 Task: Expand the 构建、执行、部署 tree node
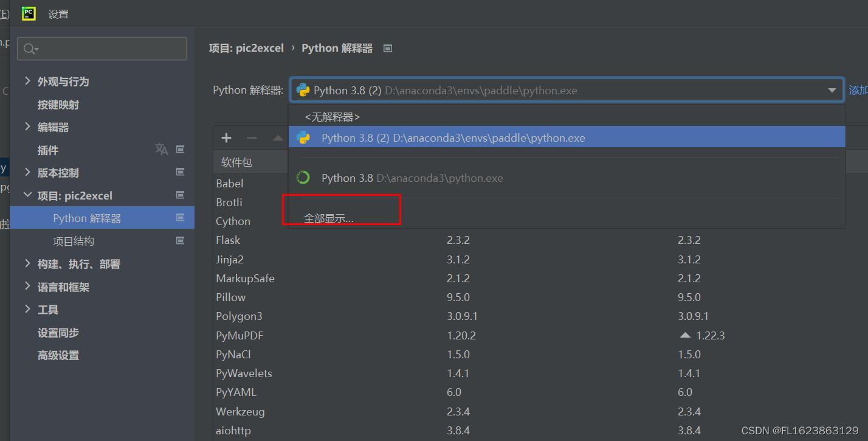[27, 263]
